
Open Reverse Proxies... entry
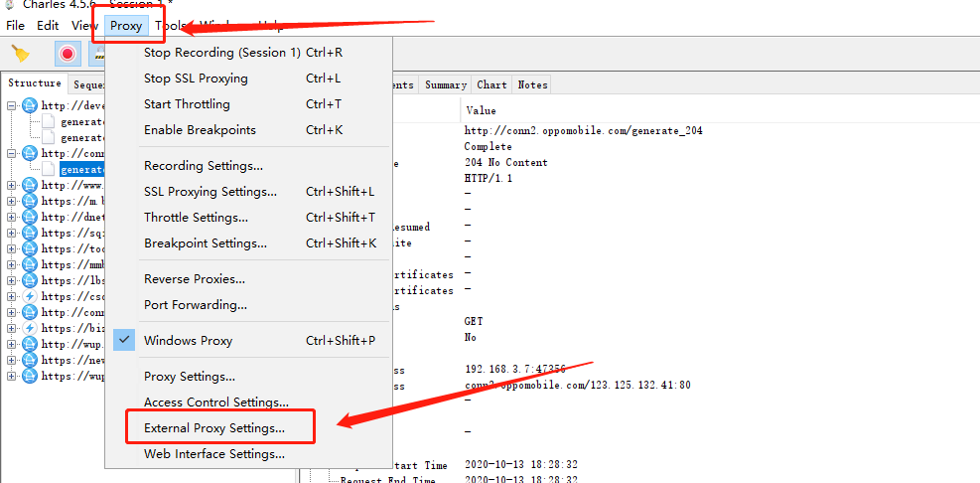[249, 279]
